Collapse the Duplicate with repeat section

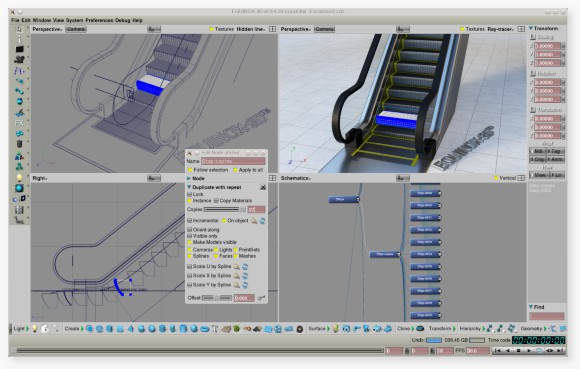click(189, 187)
